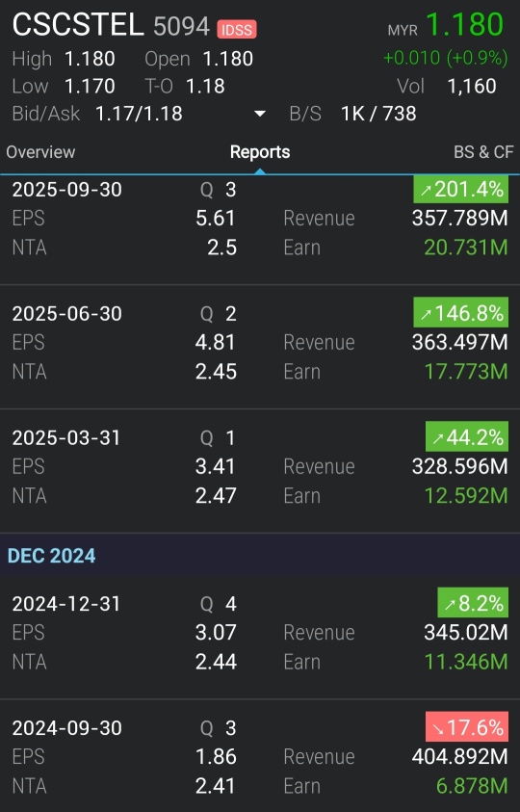Tap the green 201.4% growth badge
The width and height of the screenshot is (520, 812).
click(461, 189)
